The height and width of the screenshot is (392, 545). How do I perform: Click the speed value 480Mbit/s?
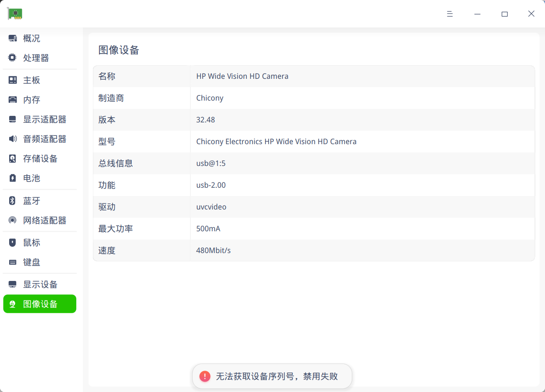(x=214, y=250)
